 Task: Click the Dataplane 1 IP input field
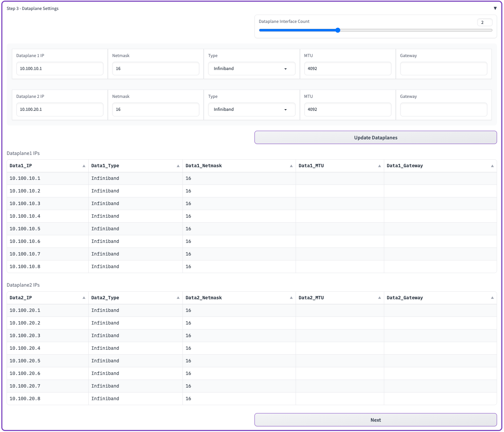[60, 69]
